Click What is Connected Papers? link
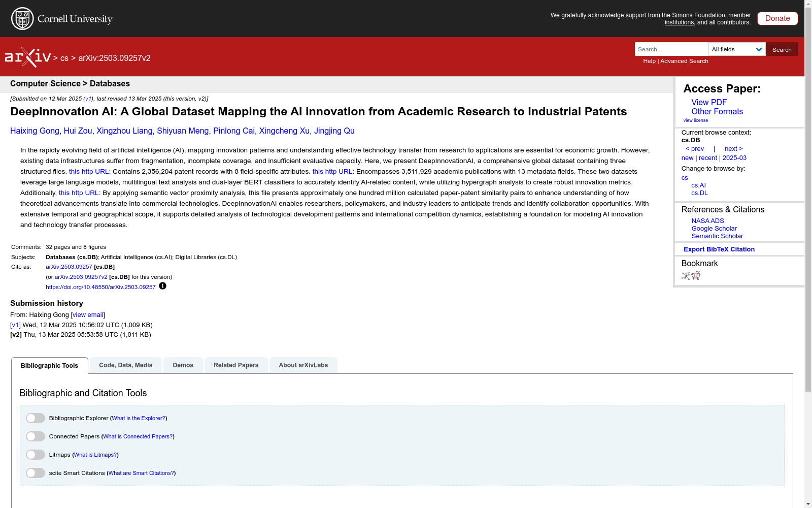Image resolution: width=812 pixels, height=508 pixels. coord(138,436)
